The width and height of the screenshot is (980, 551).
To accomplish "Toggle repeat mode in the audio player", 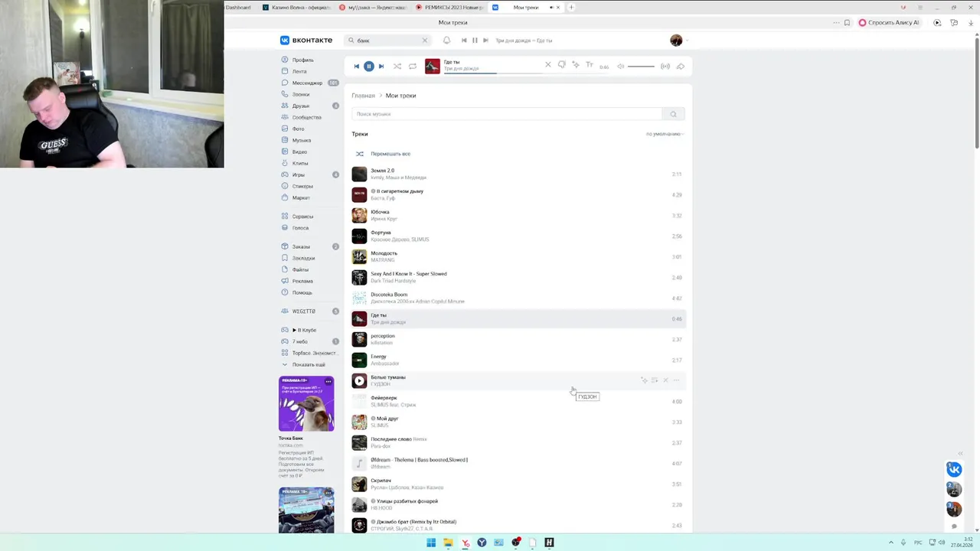I will pyautogui.click(x=413, y=67).
